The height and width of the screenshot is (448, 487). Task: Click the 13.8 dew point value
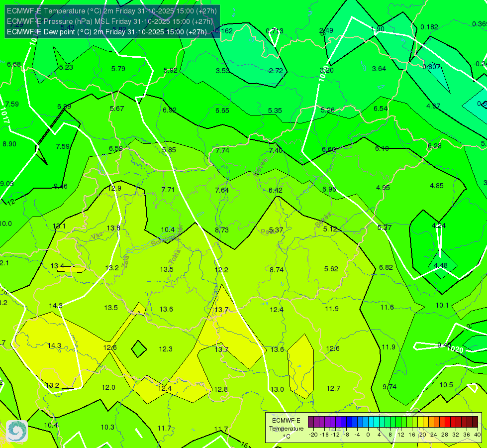113,228
